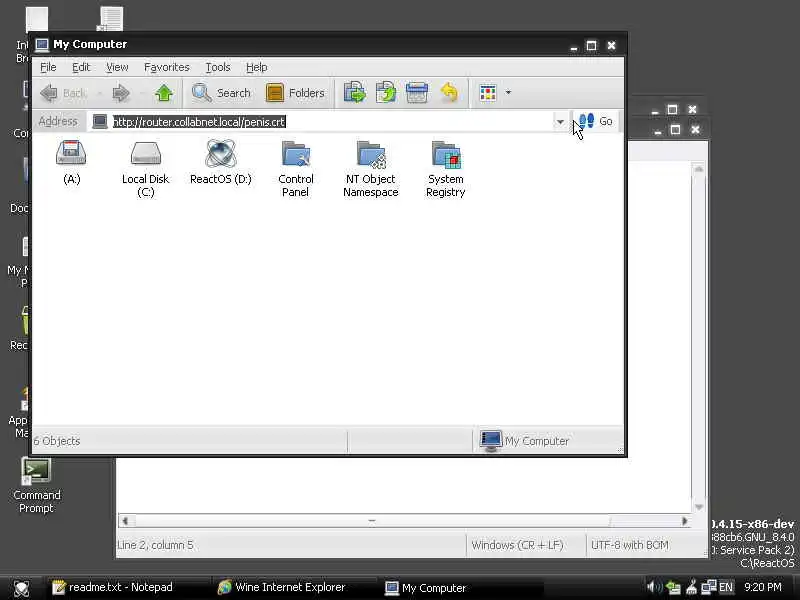The image size is (800, 600).
Task: Click the safely remove hardware tray icon
Action: click(x=673, y=588)
